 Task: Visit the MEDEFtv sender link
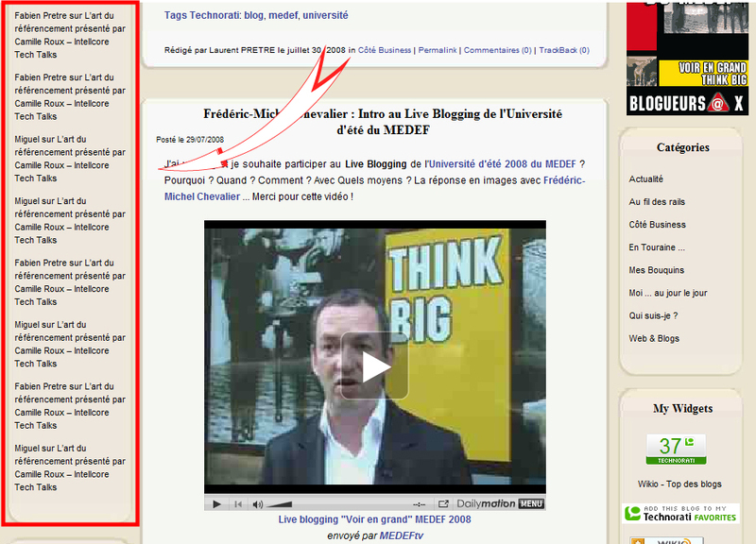point(401,535)
